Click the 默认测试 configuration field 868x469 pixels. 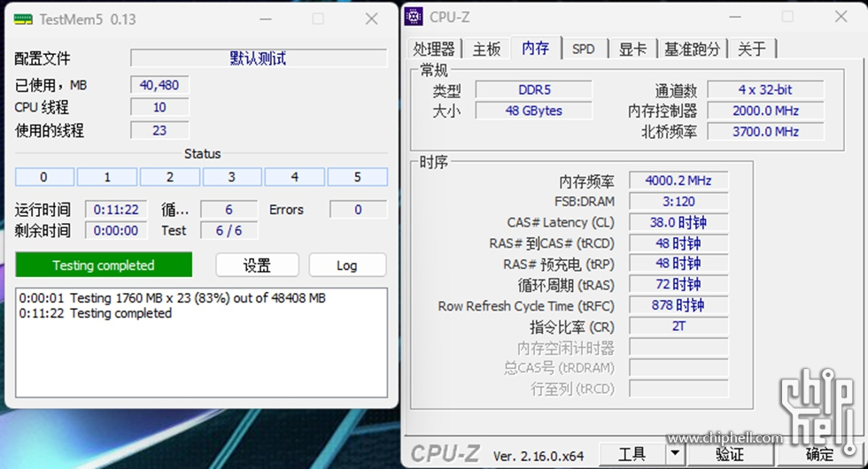coord(259,58)
